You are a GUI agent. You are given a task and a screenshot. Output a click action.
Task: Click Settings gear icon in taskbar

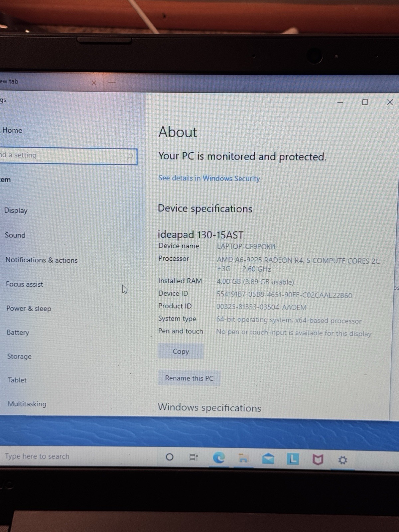pos(342,460)
